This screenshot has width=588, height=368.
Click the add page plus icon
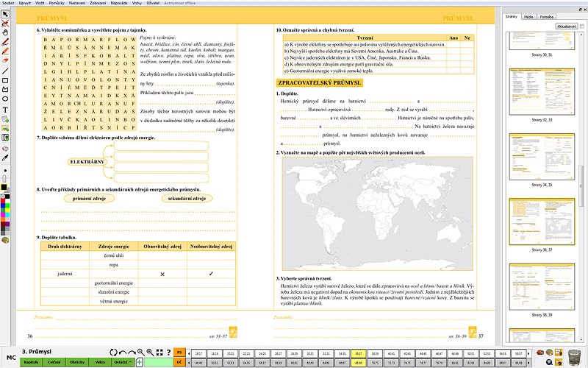click(139, 362)
